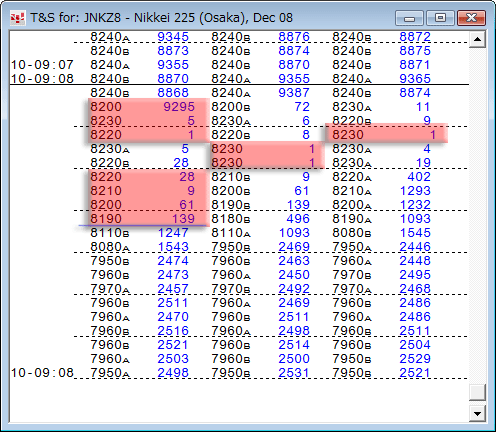Click volume value 2504
The height and width of the screenshot is (432, 496).
coord(415,345)
